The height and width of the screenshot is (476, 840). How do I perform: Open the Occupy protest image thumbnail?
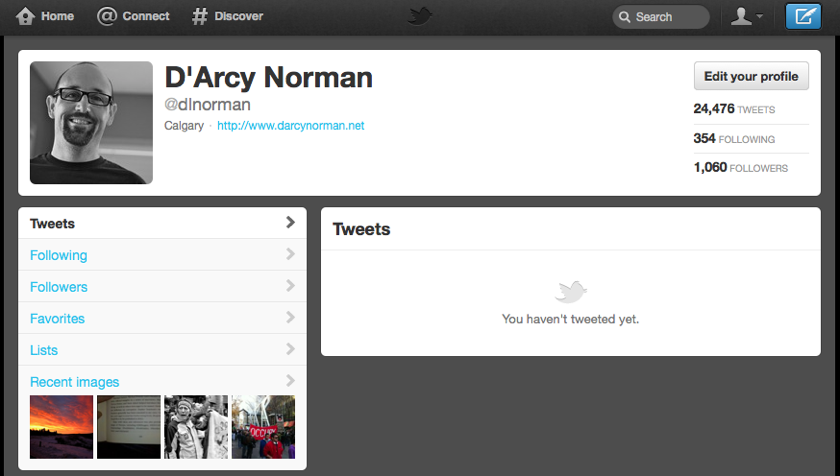(x=263, y=427)
